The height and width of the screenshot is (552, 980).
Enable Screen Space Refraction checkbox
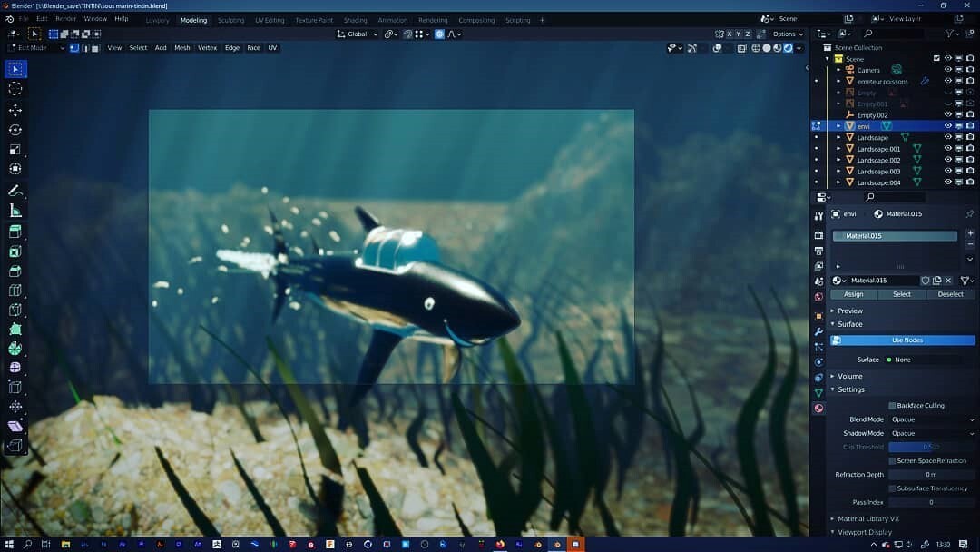click(x=892, y=460)
